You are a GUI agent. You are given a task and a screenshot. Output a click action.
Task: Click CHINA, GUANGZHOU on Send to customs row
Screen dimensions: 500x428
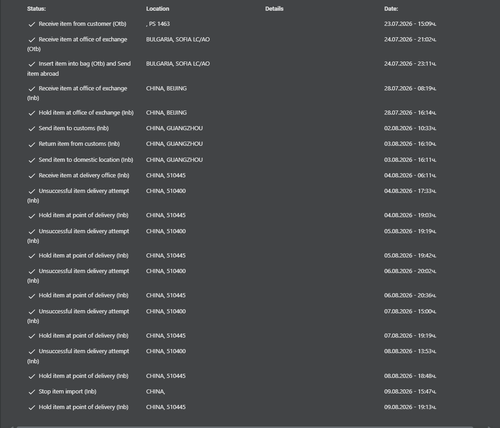tap(174, 128)
